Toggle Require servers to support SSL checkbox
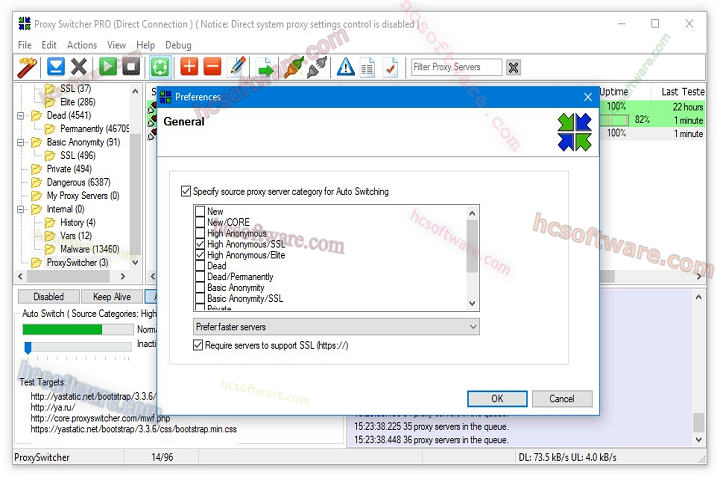Viewport: 720px width, 480px height. point(198,345)
